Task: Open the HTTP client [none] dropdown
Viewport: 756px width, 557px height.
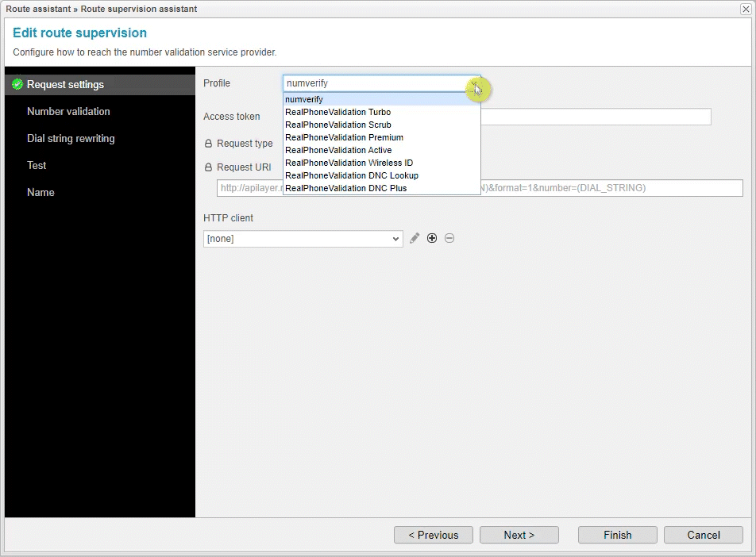Action: (303, 239)
